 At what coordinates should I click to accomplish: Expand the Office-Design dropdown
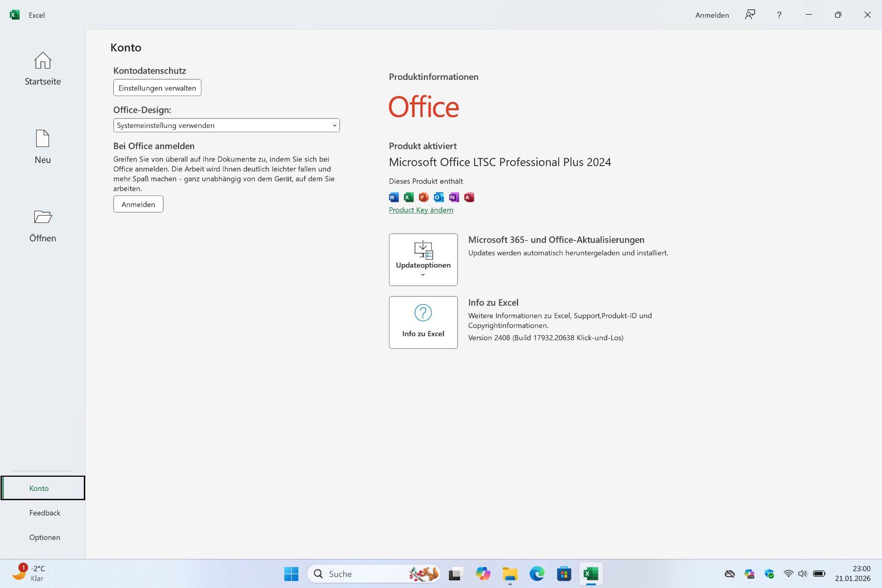coord(226,125)
